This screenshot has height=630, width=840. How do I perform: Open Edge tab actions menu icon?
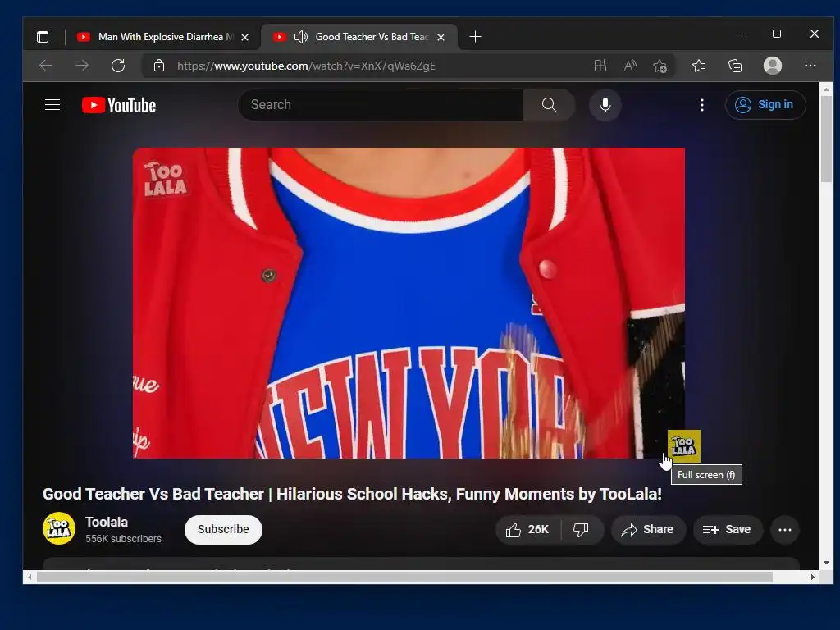coord(43,36)
